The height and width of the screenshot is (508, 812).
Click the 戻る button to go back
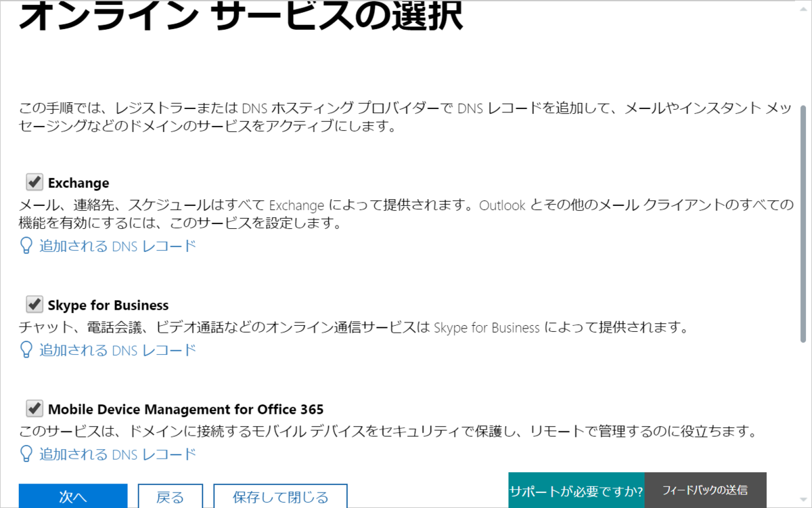click(170, 496)
